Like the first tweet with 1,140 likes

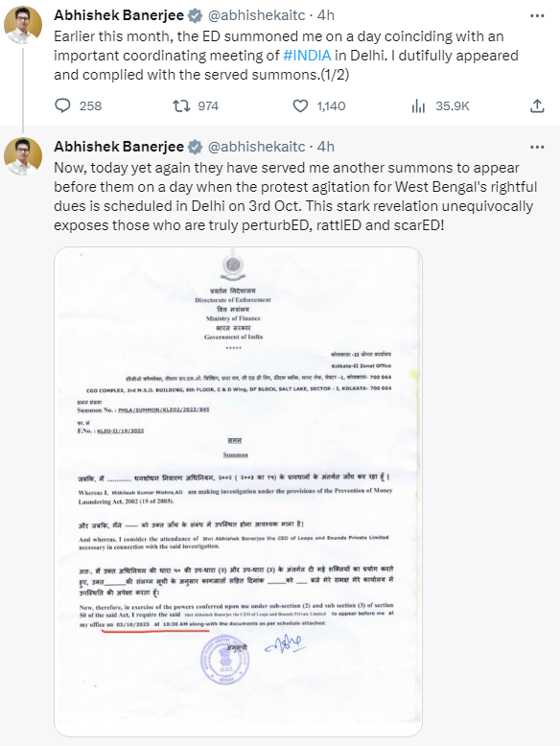coord(300,105)
